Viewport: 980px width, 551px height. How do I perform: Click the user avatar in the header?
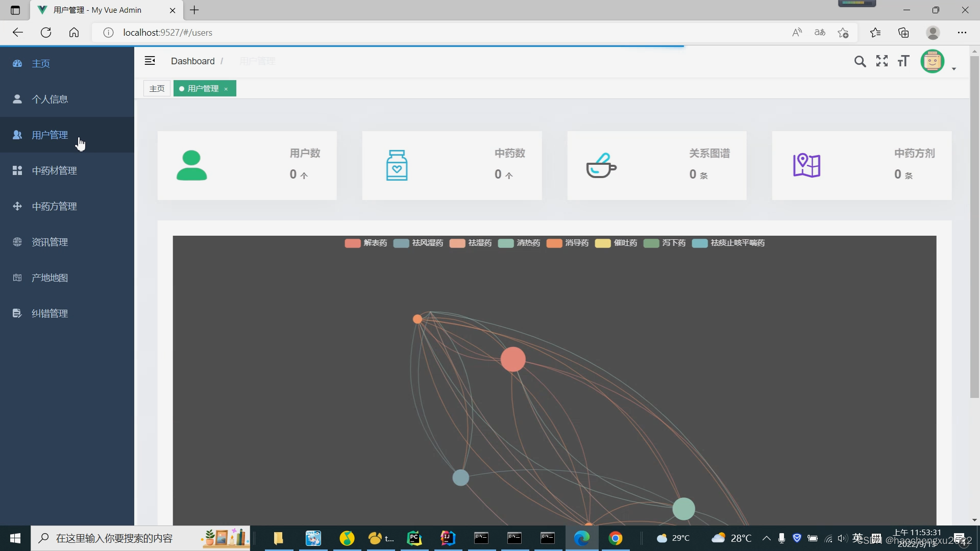(x=932, y=61)
